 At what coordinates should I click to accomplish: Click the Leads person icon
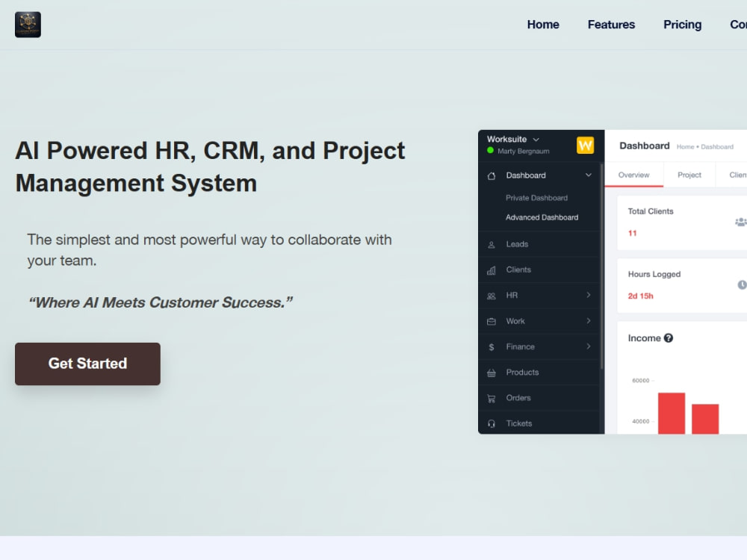click(x=492, y=245)
